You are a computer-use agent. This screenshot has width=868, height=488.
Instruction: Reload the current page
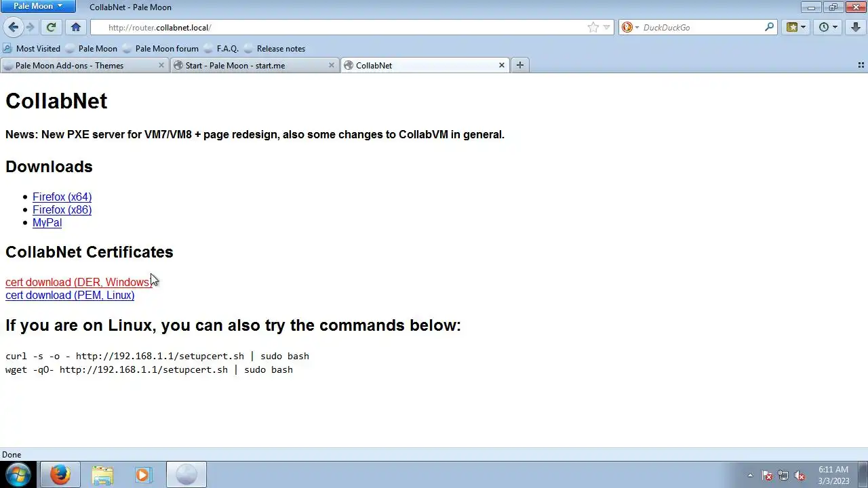point(51,27)
